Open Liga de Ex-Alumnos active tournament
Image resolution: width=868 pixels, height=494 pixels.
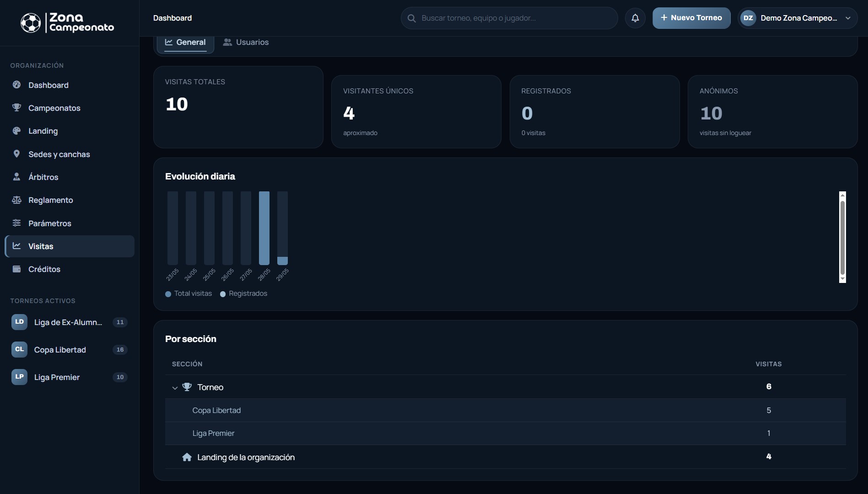[70, 322]
